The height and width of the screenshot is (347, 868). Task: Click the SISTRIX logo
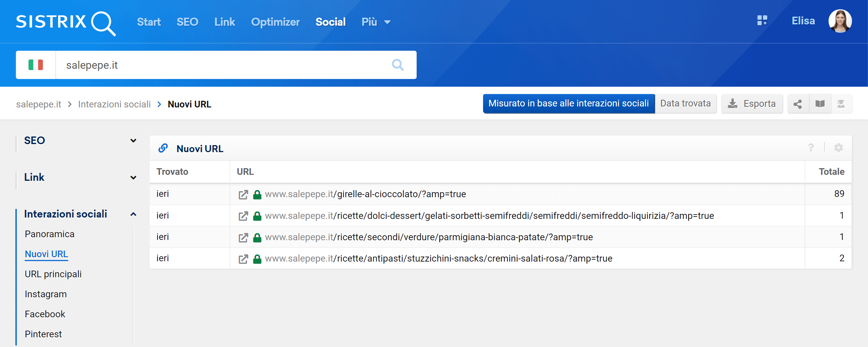(66, 23)
